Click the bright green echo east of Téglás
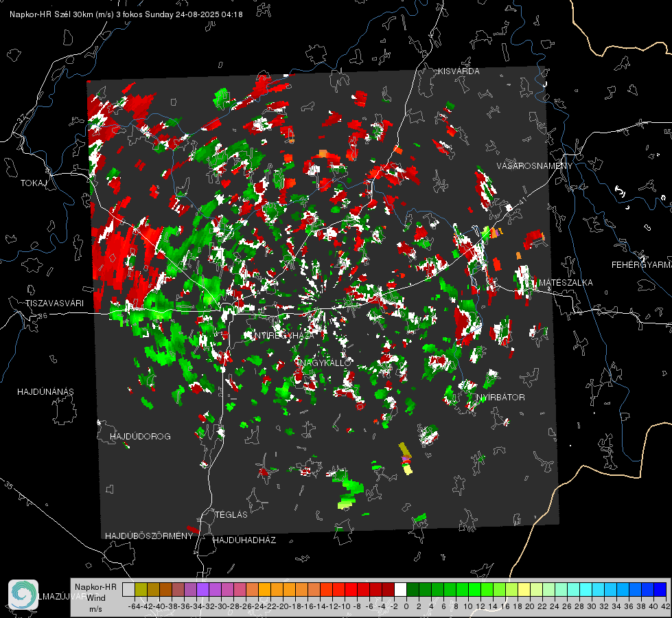Image resolution: width=672 pixels, height=618 pixels. click(347, 490)
